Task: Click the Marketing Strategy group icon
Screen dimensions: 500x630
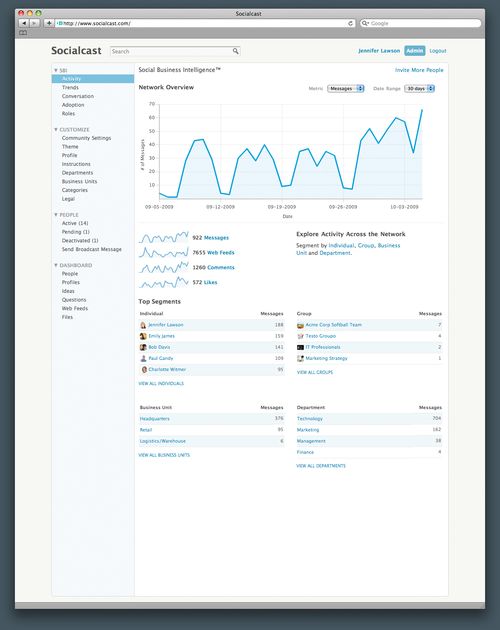Action: click(x=300, y=358)
